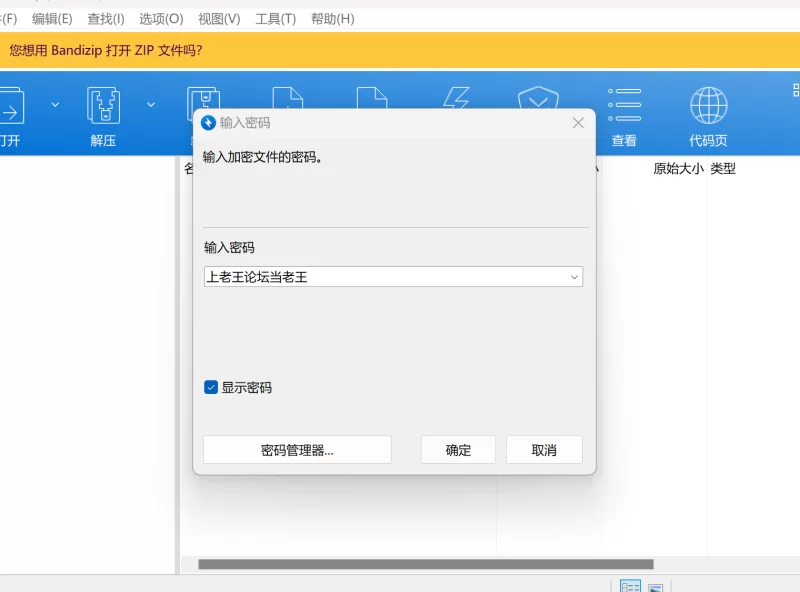This screenshot has height=592, width=800.
Task: Open the 编辑(E) menu
Action: coord(52,19)
